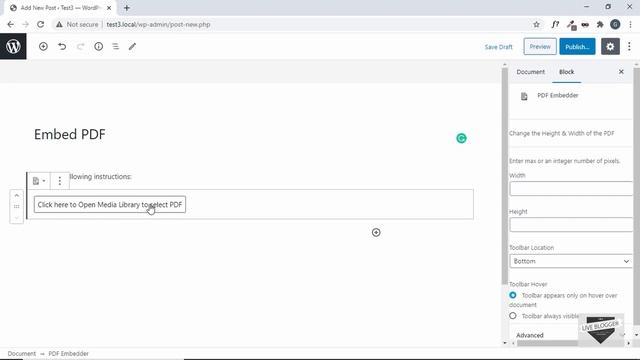The width and height of the screenshot is (640, 360).
Task: Click the Grammarly icon near title
Action: (461, 138)
